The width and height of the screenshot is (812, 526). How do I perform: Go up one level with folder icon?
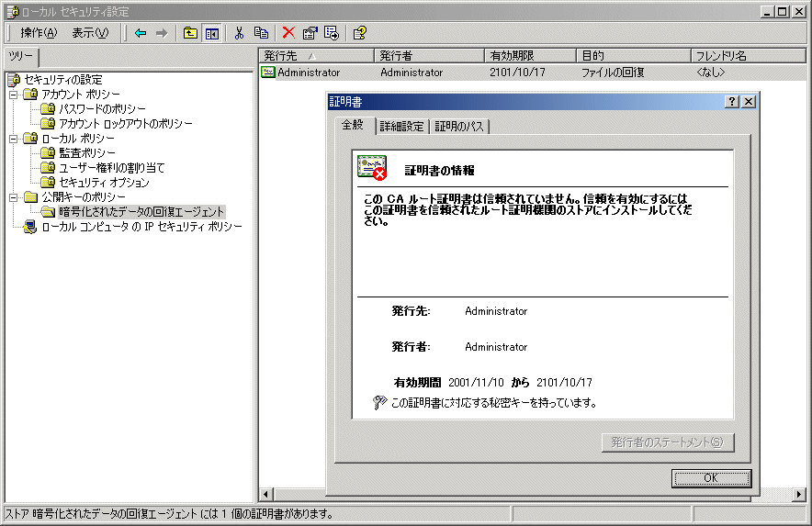[x=190, y=33]
